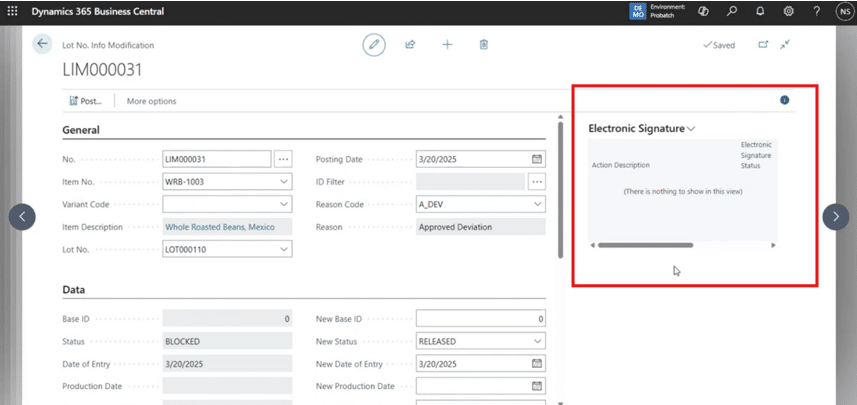Open New Production Date calendar picker

click(537, 386)
